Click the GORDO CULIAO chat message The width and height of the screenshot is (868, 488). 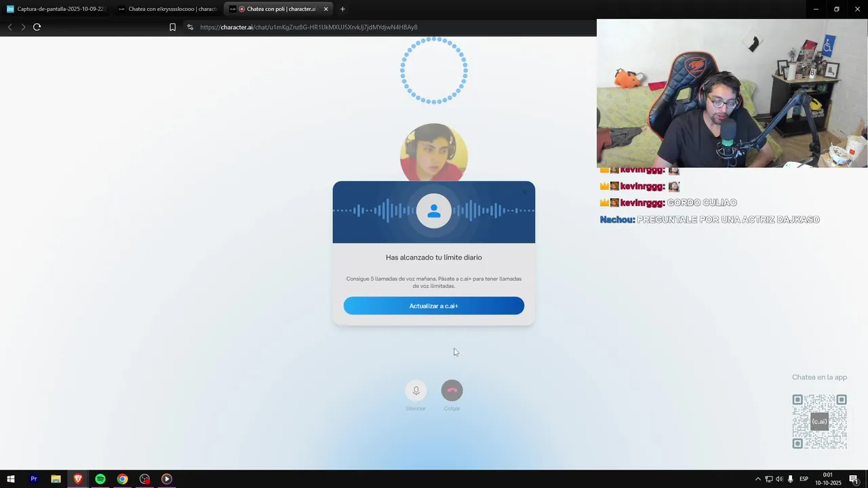click(x=669, y=203)
